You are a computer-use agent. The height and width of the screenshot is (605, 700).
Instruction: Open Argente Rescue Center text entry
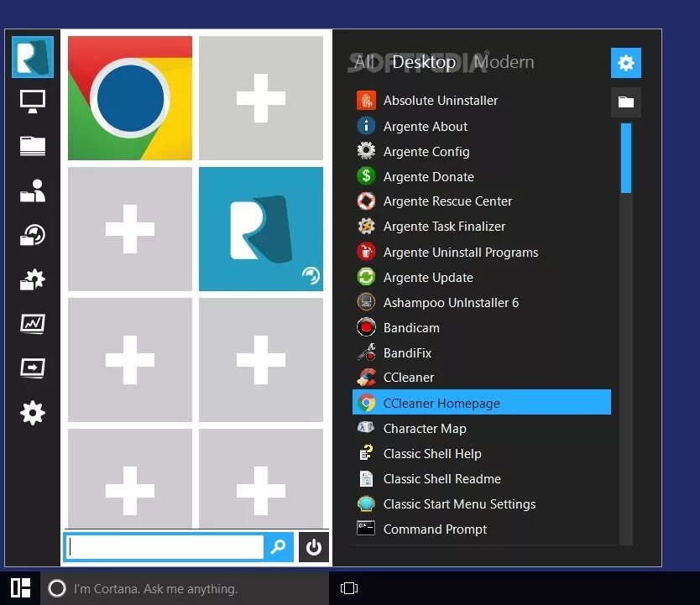447,201
